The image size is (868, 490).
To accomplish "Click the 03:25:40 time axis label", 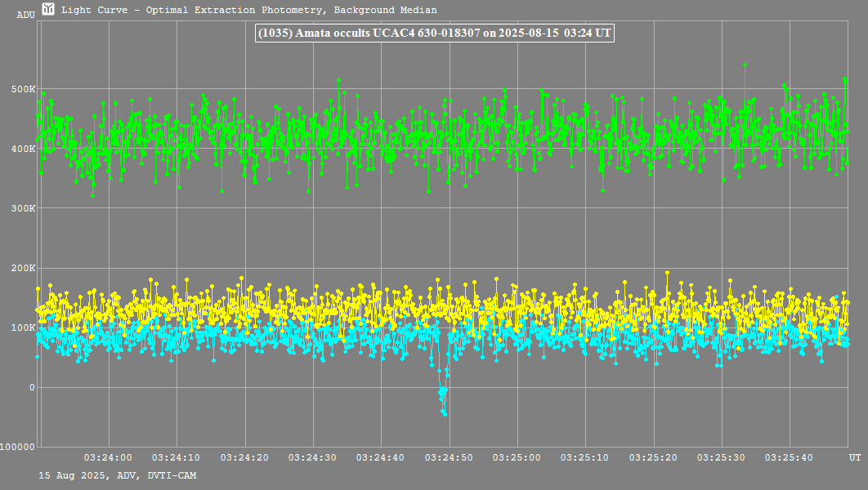I will pos(790,457).
